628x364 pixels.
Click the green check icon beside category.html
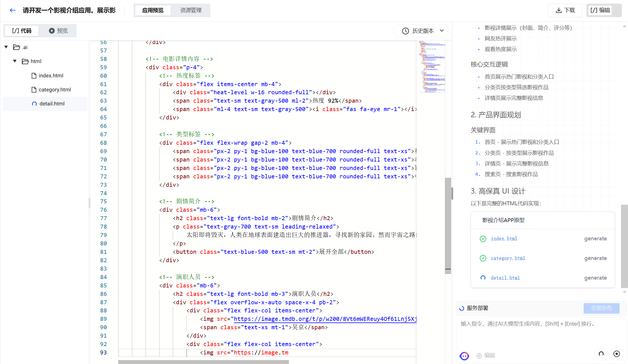pyautogui.click(x=483, y=258)
